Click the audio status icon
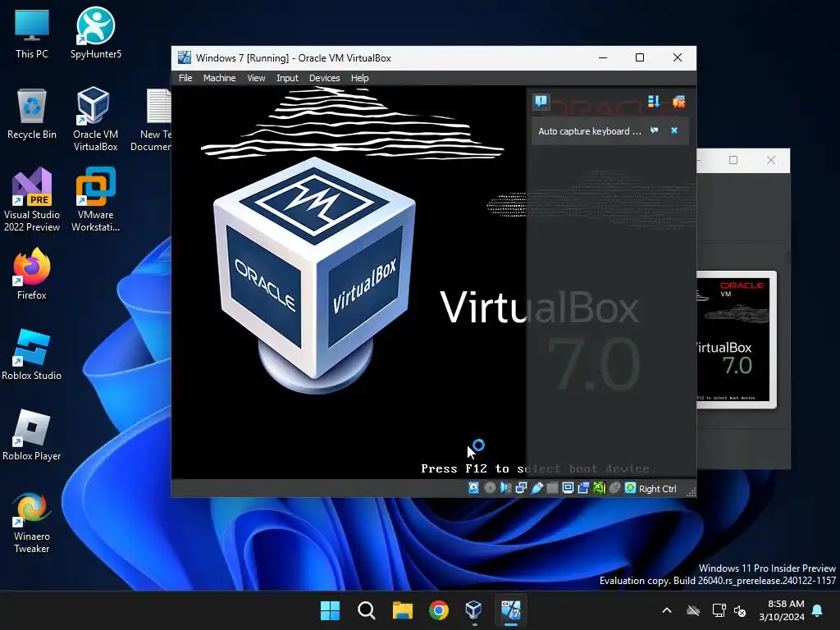This screenshot has height=630, width=840. point(505,488)
